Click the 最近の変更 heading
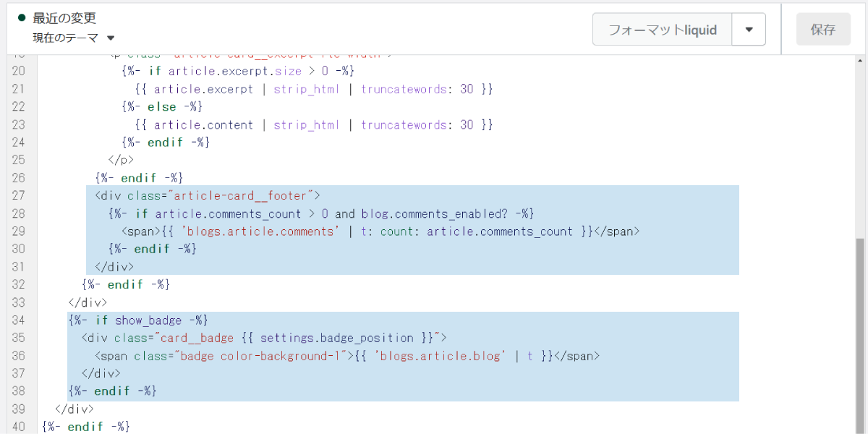The width and height of the screenshot is (868, 434). (x=64, y=18)
